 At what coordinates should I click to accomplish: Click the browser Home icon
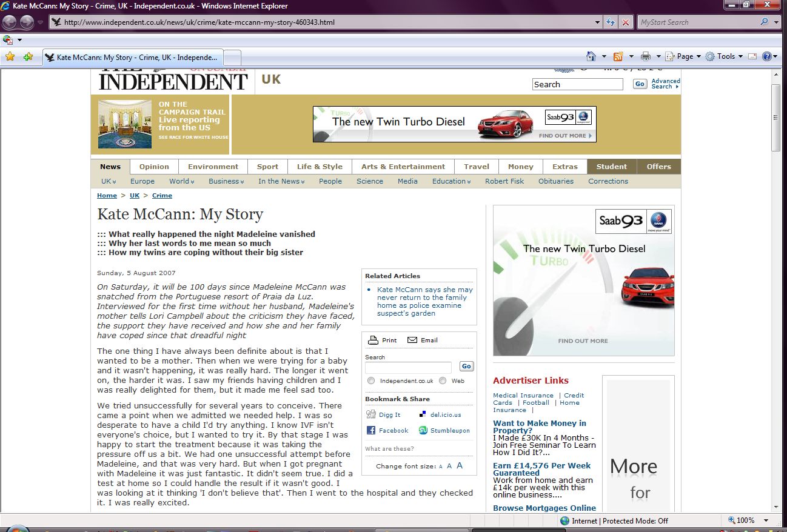point(591,56)
